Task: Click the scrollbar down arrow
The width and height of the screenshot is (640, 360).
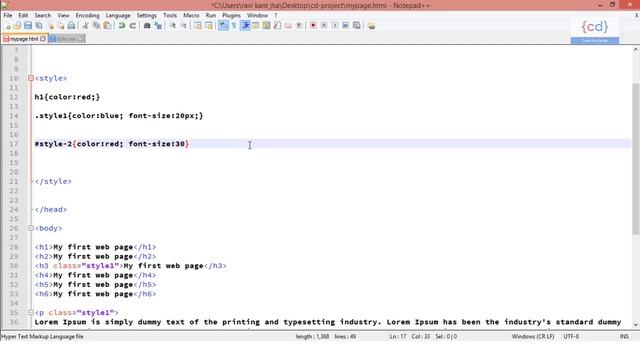Action: [636, 325]
